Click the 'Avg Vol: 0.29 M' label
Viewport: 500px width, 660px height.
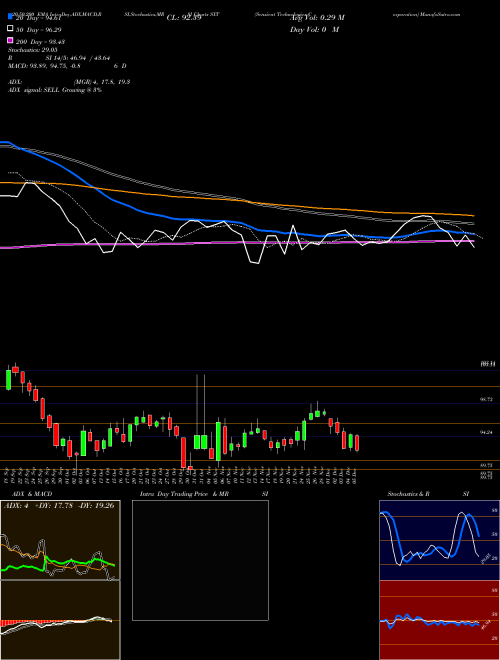tap(317, 18)
